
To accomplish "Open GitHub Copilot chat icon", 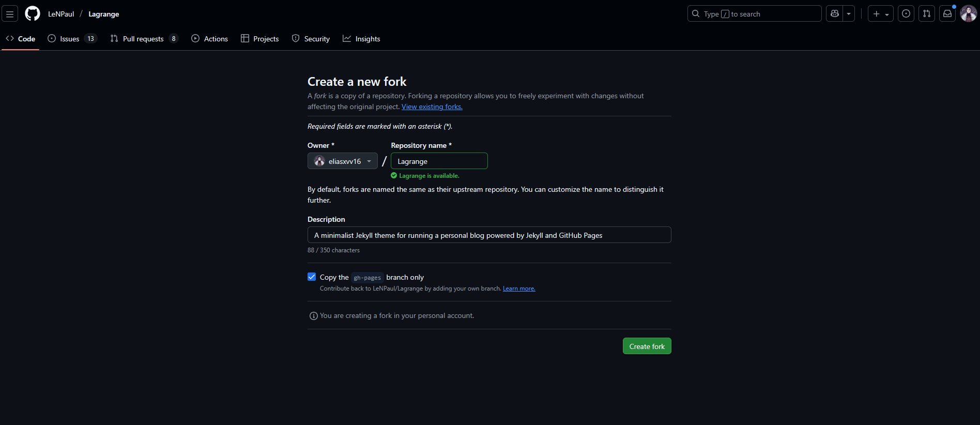I will [834, 14].
